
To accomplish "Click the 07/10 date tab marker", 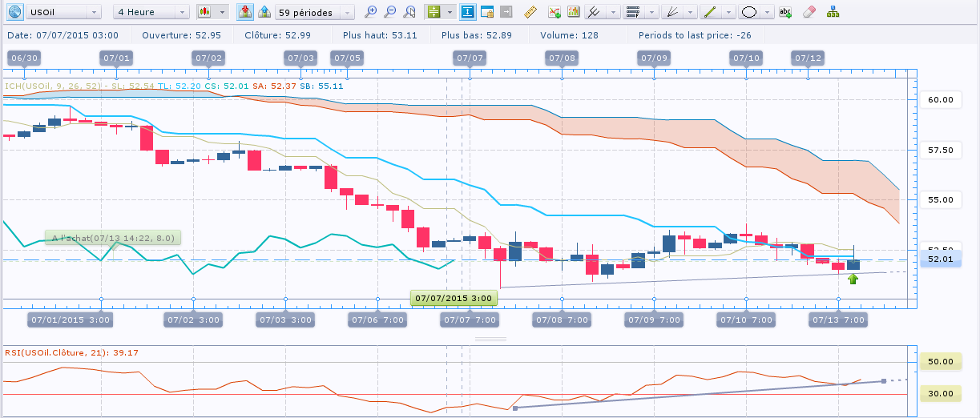I will pos(745,58).
